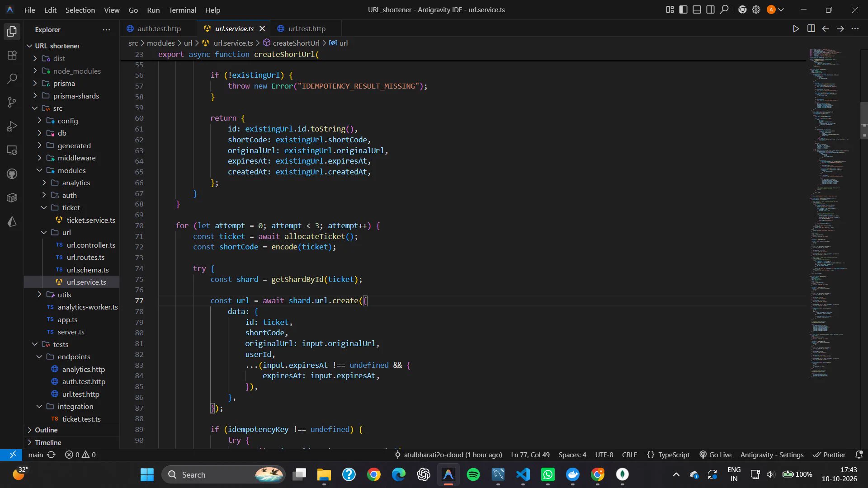Open the Remote Explorer view
Image resolution: width=868 pixels, height=488 pixels.
click(12, 150)
